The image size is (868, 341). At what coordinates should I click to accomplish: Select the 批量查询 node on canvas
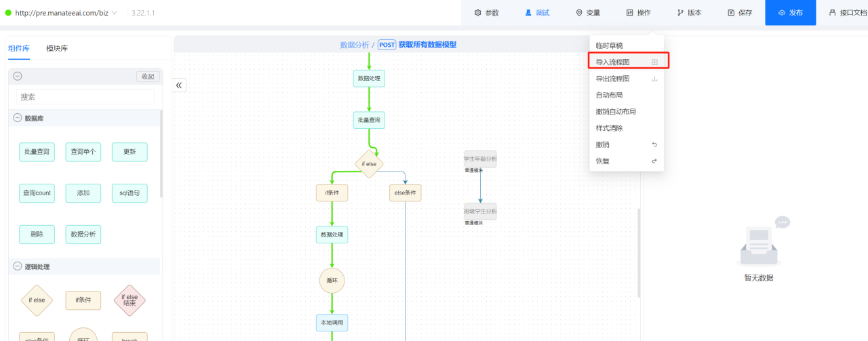(x=369, y=120)
